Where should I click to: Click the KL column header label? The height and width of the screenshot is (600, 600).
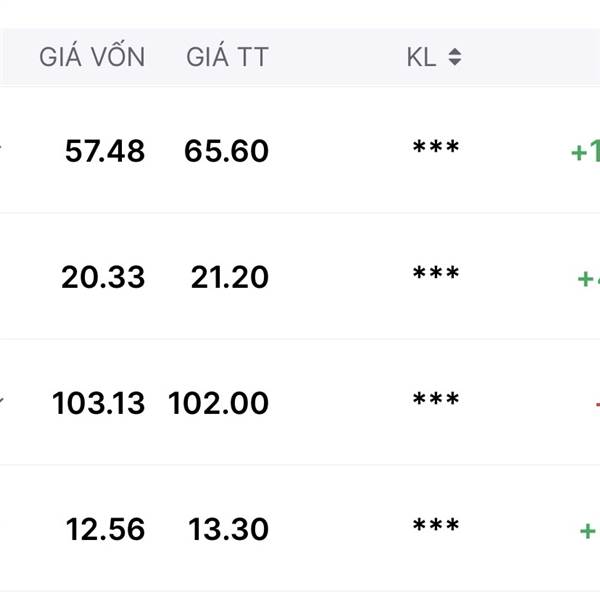pos(421,57)
